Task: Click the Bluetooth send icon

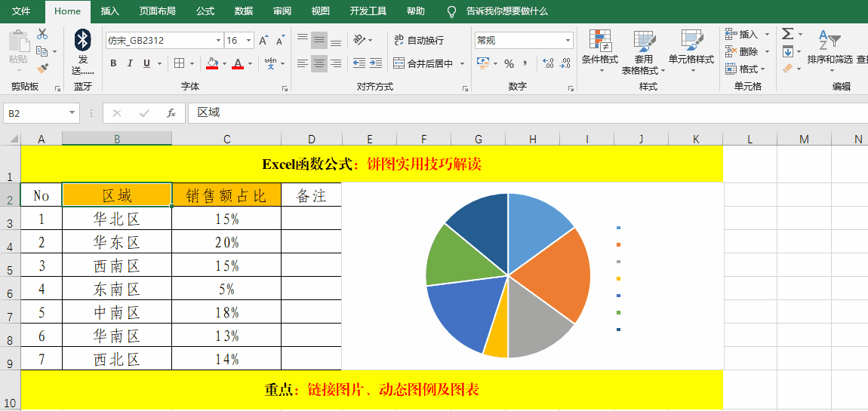Action: click(x=82, y=39)
